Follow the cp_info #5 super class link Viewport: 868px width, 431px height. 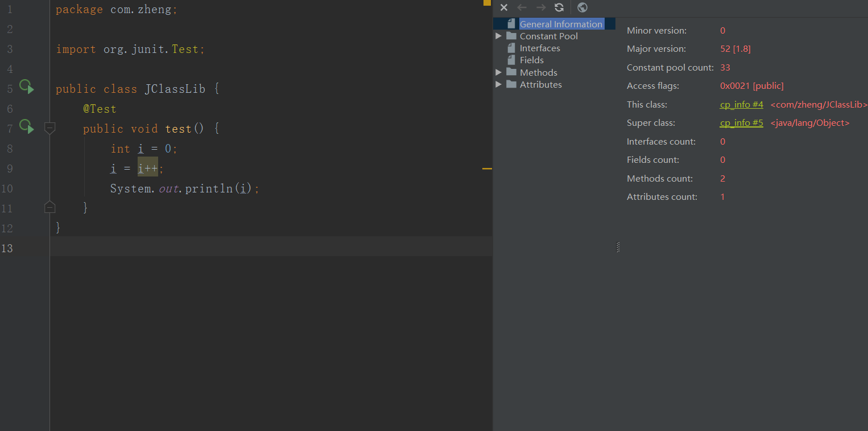pos(741,123)
